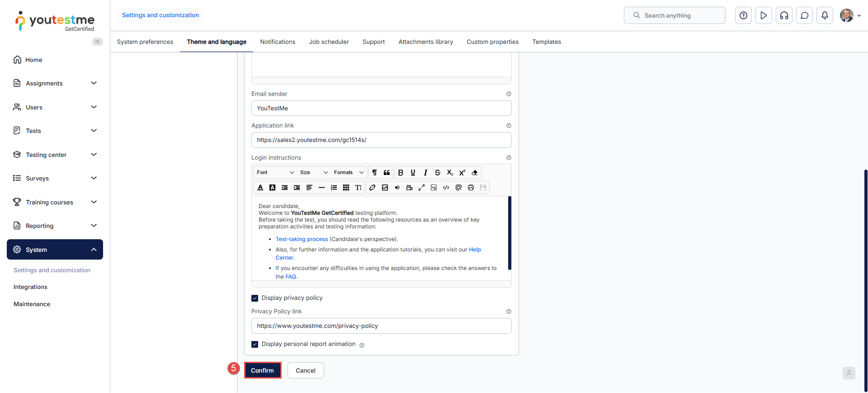Insert a table using grid icon

[346, 188]
